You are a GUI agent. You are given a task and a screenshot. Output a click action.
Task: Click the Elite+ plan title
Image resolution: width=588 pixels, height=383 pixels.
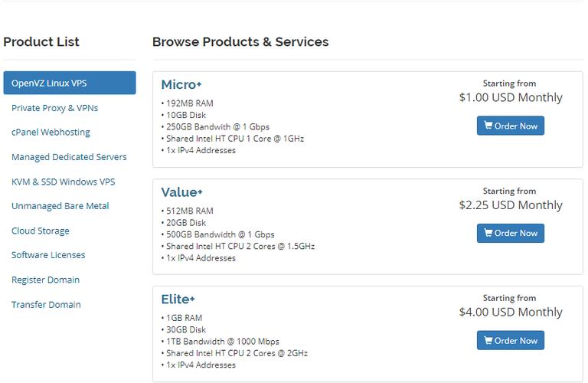178,299
